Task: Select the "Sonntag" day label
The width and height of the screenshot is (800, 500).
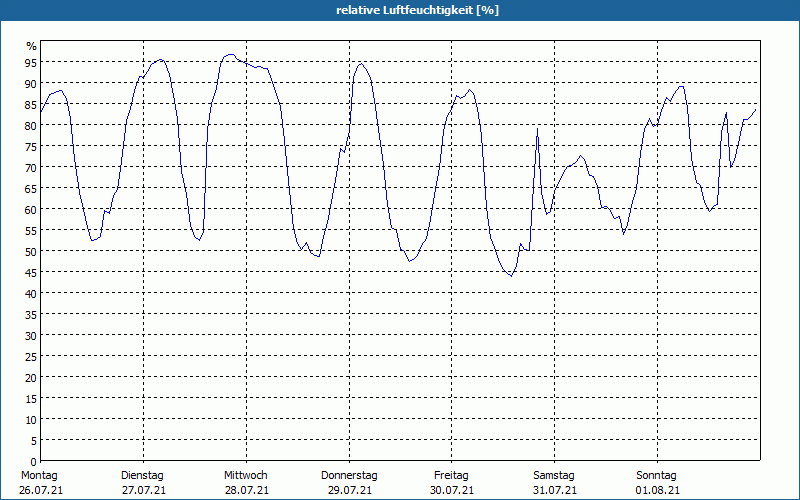Action: [656, 475]
